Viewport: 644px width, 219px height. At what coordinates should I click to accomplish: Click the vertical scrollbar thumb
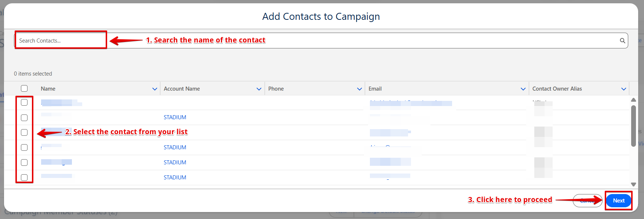pos(633,126)
